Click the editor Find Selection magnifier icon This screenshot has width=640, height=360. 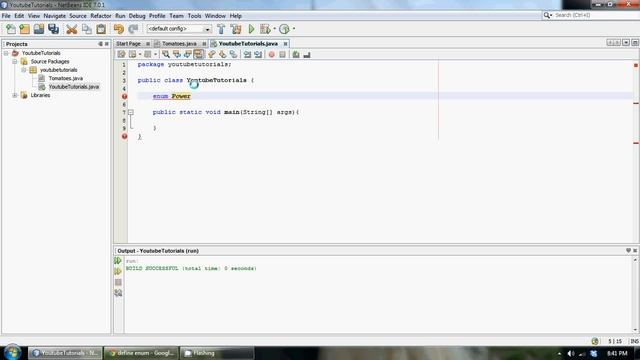coord(166,54)
